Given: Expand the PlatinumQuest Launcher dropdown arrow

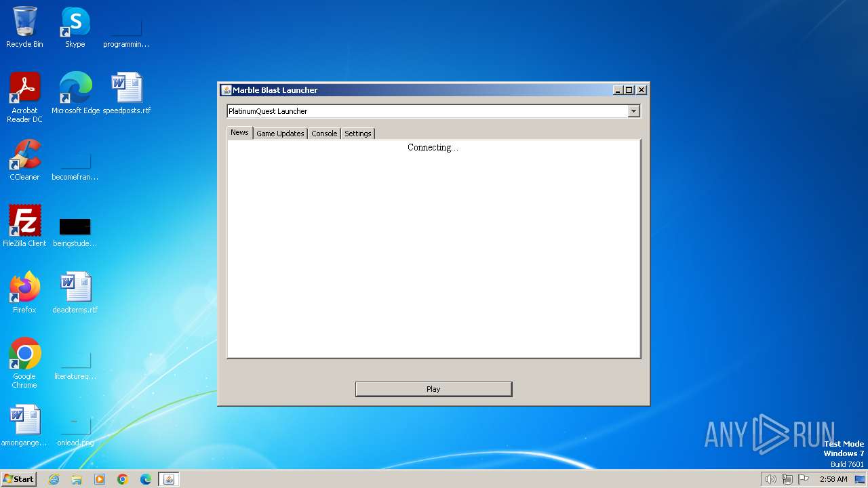Looking at the screenshot, I should [x=633, y=111].
